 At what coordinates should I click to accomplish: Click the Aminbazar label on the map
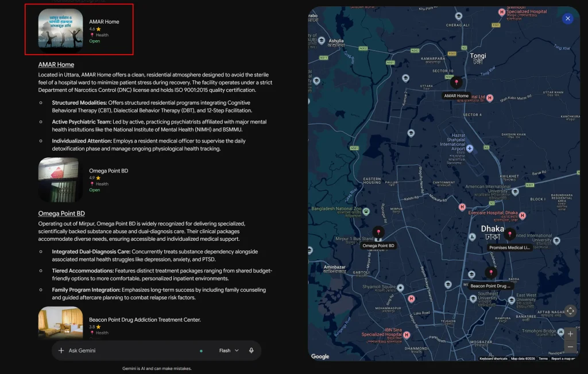pyautogui.click(x=335, y=269)
